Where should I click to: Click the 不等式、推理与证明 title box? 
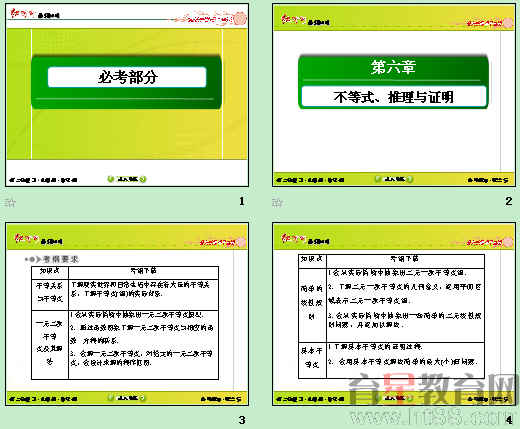click(x=394, y=97)
